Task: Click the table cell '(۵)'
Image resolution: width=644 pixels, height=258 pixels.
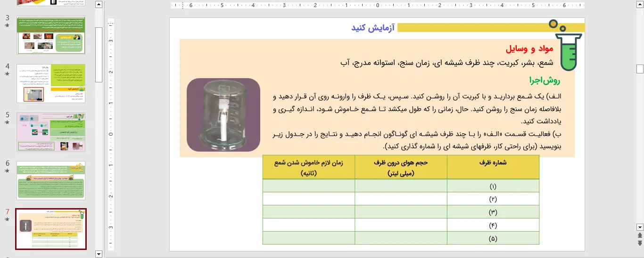Action: click(493, 238)
